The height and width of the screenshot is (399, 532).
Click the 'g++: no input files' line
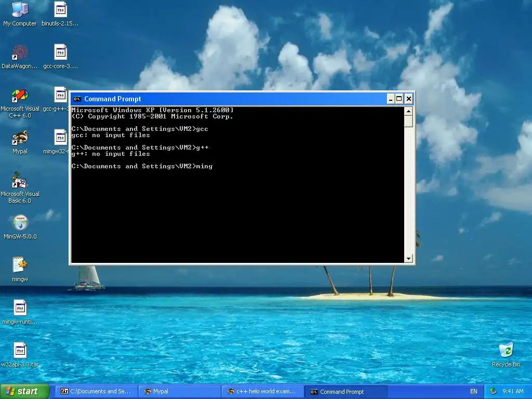(111, 154)
